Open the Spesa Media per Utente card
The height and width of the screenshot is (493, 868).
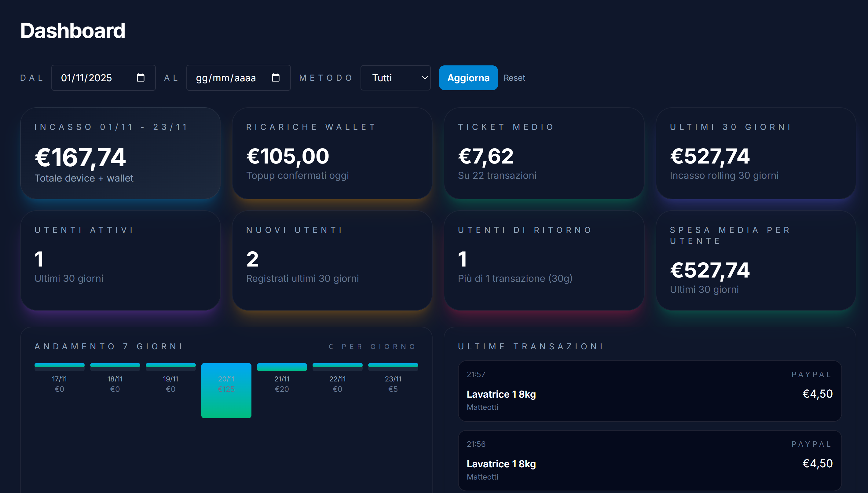[755, 261]
